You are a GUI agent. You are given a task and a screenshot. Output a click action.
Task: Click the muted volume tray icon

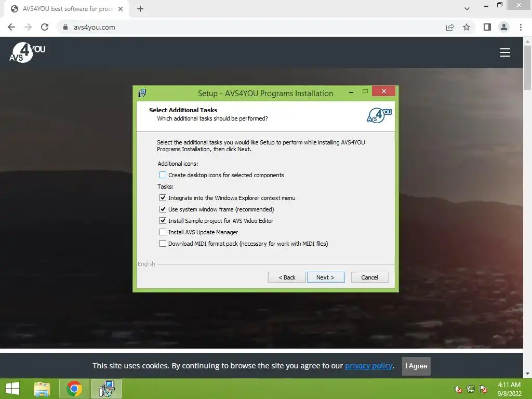point(458,389)
